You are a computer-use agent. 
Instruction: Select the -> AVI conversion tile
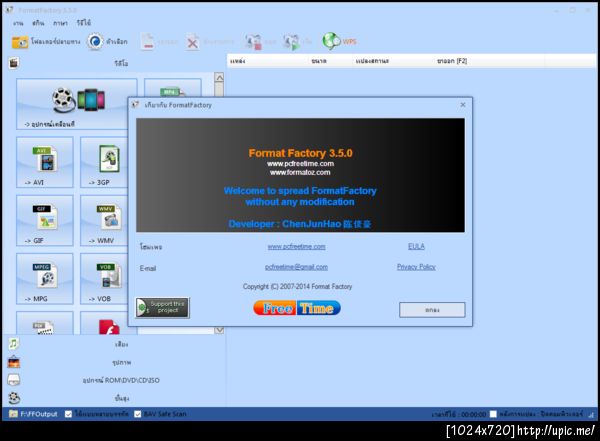pos(45,162)
